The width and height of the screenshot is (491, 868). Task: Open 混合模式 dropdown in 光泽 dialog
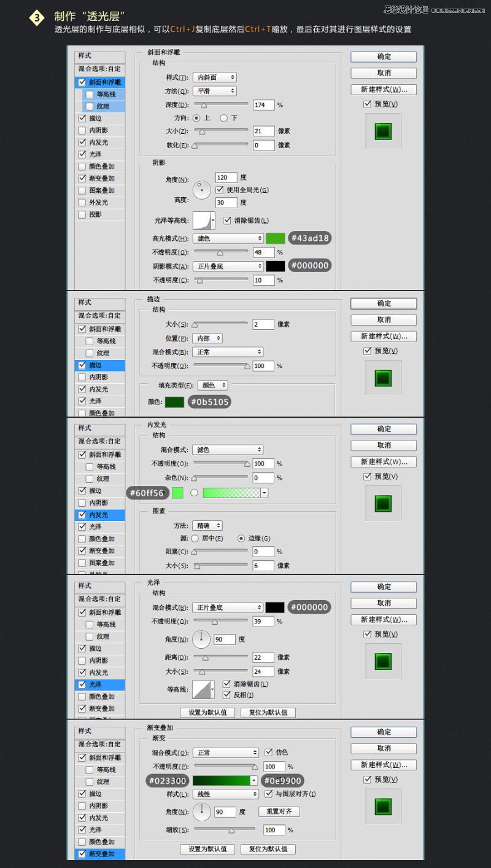tap(228, 608)
